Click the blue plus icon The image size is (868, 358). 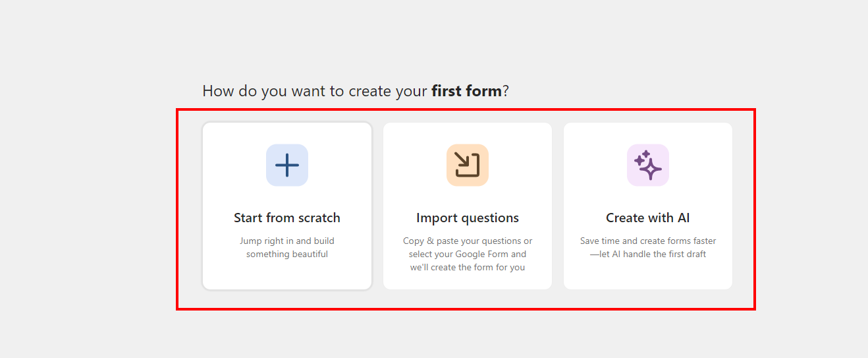click(x=287, y=165)
